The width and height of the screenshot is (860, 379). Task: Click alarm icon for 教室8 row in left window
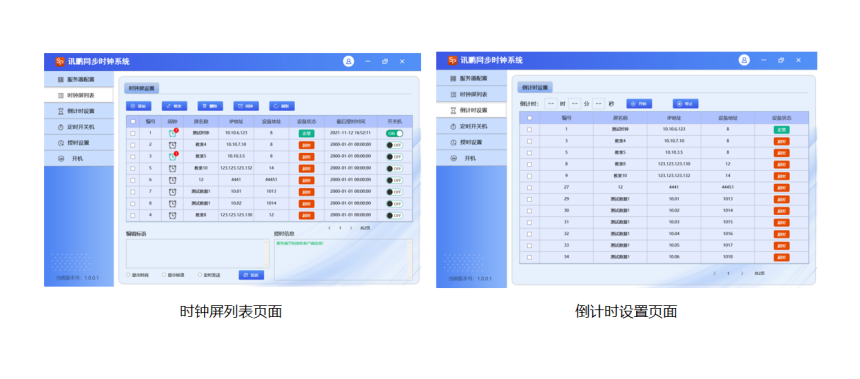click(x=173, y=216)
